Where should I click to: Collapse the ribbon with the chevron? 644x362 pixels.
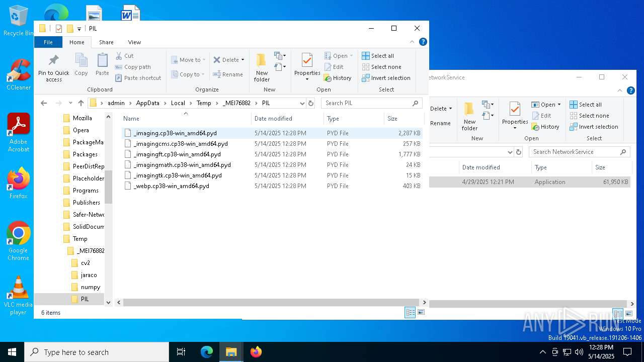point(412,42)
